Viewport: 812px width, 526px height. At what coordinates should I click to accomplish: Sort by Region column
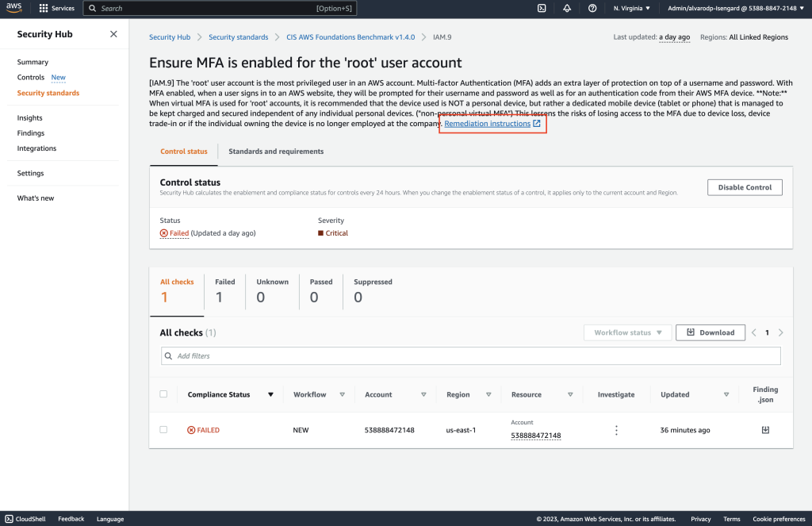click(x=488, y=395)
